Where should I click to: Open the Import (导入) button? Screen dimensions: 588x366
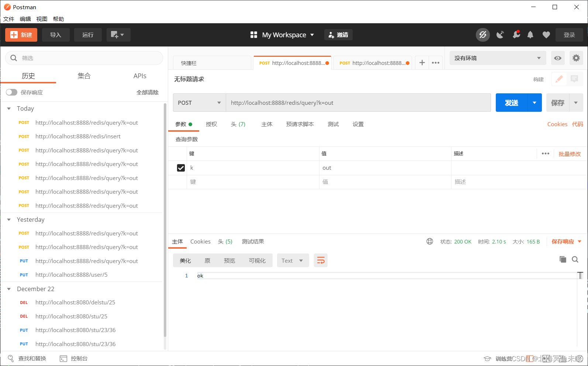(55, 35)
